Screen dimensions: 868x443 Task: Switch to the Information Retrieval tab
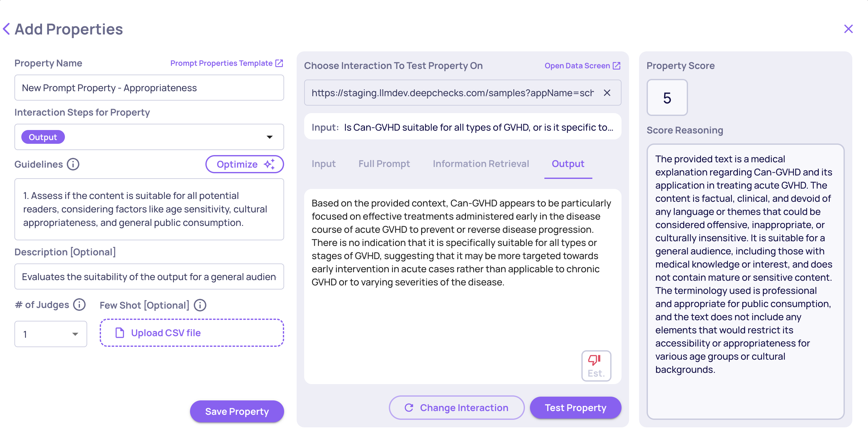tap(480, 164)
